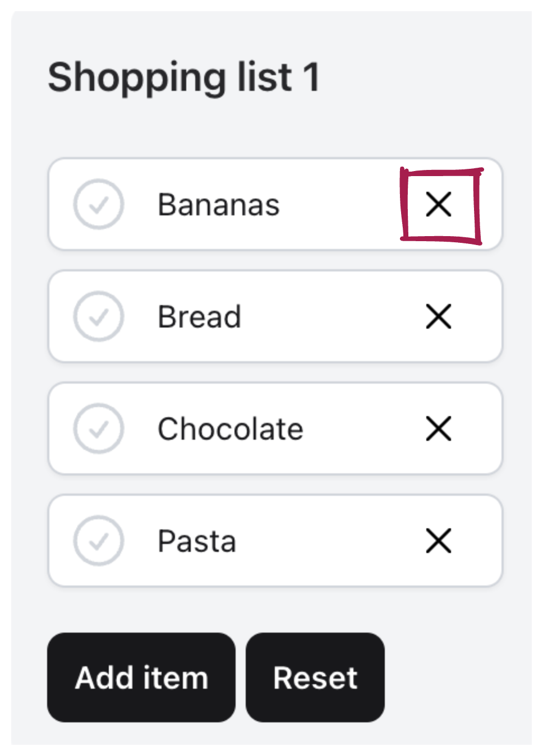Tick the Chocolate checkmark circle
543x756 pixels.
(99, 428)
